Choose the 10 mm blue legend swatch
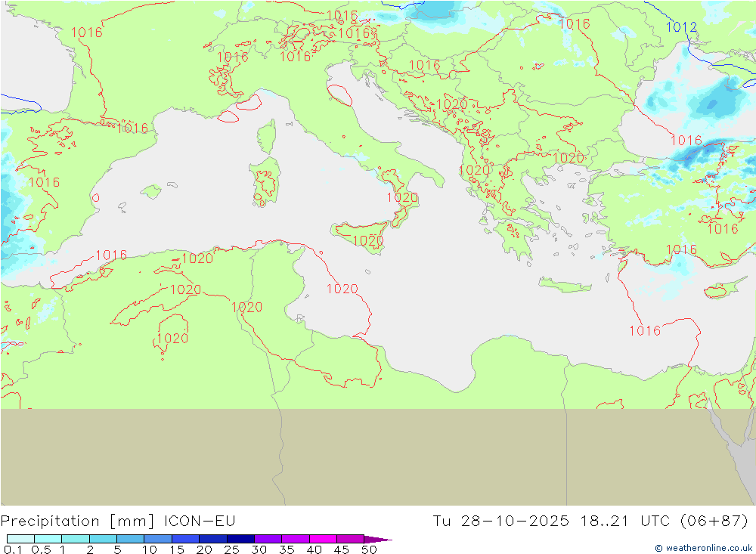Viewport: 756px width, 554px height. coord(158,539)
